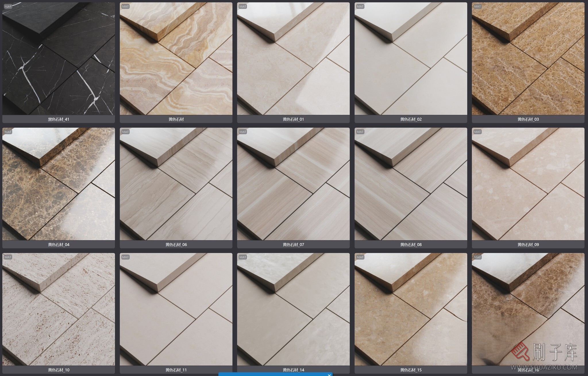Select the onyx-patterned 黄色石材 material preview
This screenshot has height=376, width=588.
pyautogui.click(x=176, y=59)
